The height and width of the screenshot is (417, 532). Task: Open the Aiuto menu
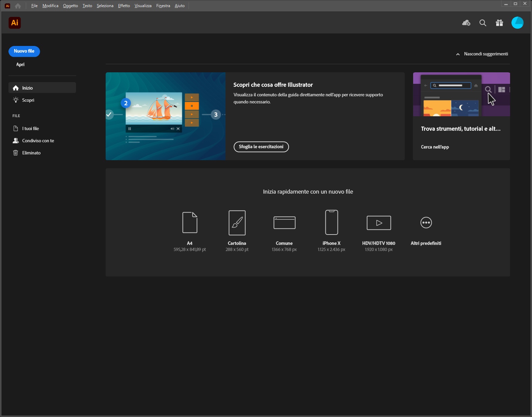[180, 6]
